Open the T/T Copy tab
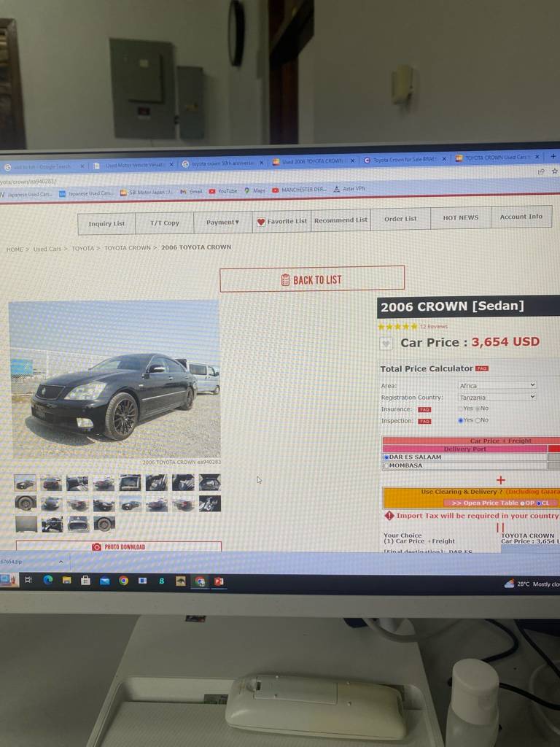 tap(165, 223)
